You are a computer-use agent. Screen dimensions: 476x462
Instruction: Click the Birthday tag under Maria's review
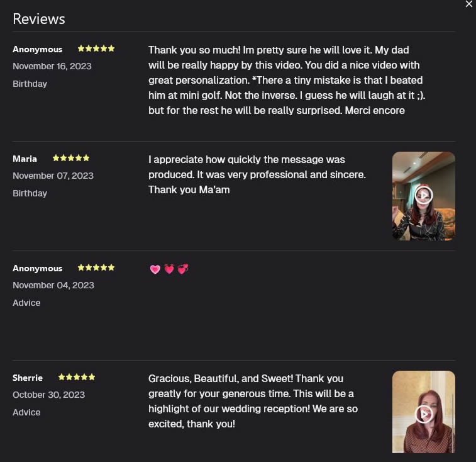click(30, 193)
